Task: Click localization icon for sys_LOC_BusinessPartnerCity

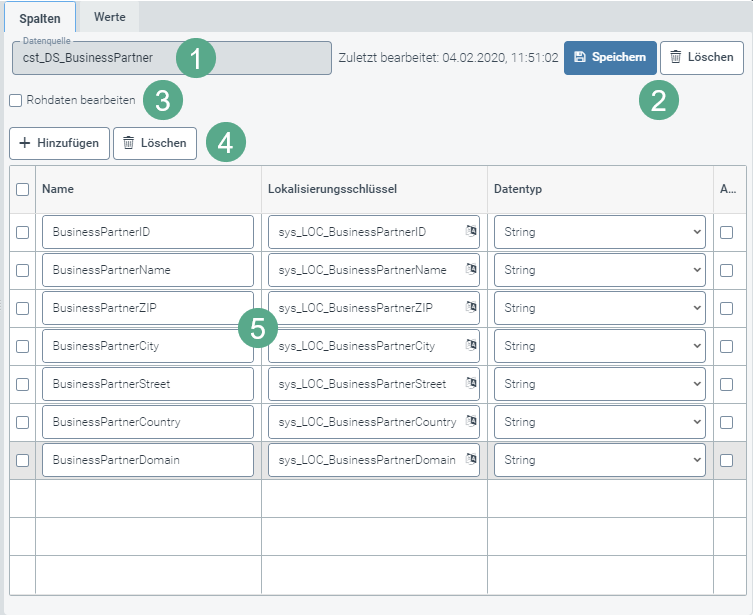Action: (471, 345)
